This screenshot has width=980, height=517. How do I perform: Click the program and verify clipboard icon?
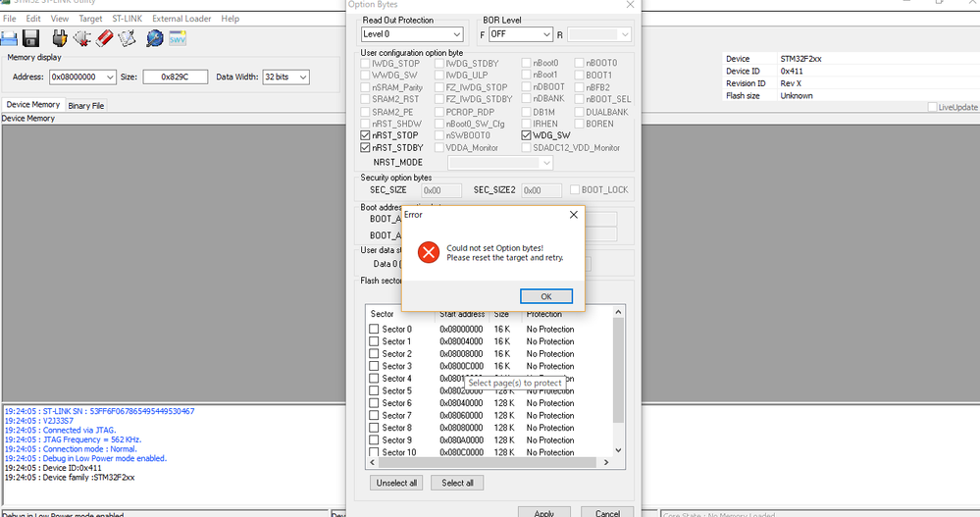tap(127, 39)
